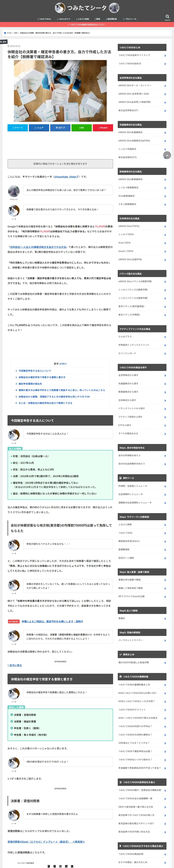Open ふるさと納税 header menu item
The height and width of the screenshot is (868, 174).
[x=83, y=19]
